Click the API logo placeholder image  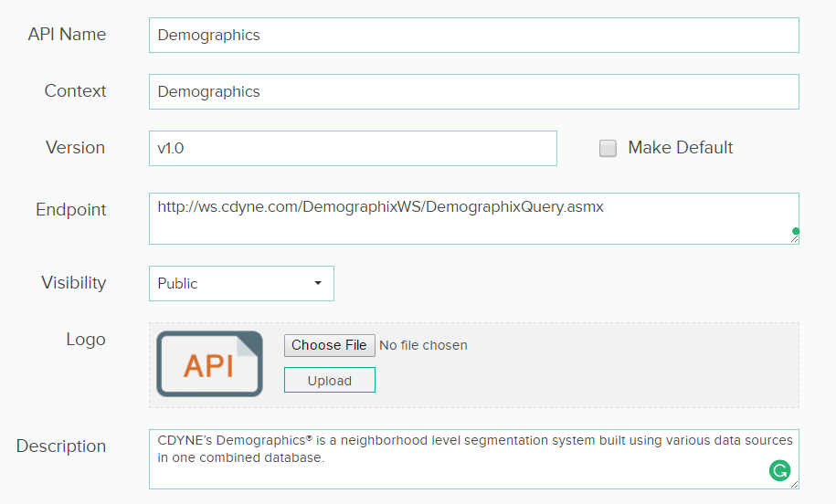point(209,363)
